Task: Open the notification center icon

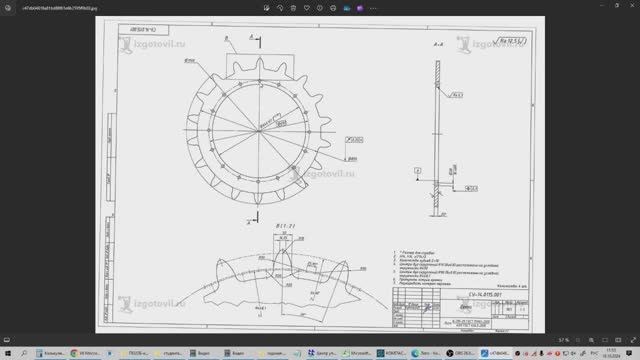Action: [x=629, y=353]
